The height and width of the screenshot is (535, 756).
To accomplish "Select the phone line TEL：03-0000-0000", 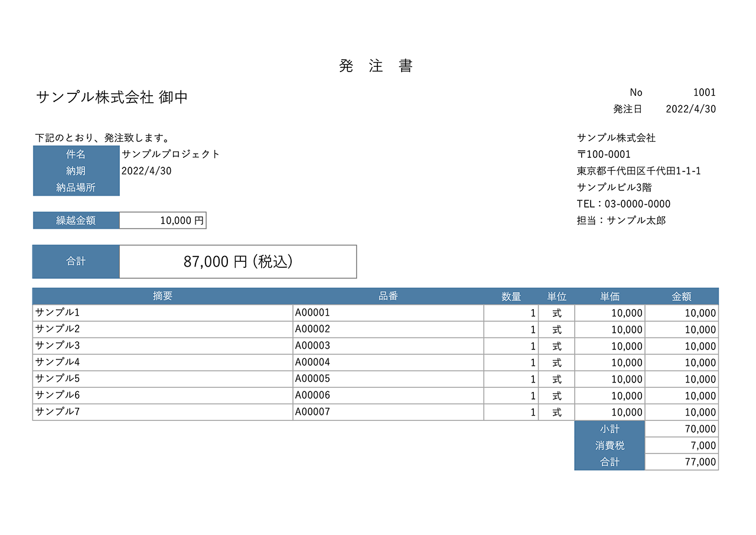I will [624, 204].
